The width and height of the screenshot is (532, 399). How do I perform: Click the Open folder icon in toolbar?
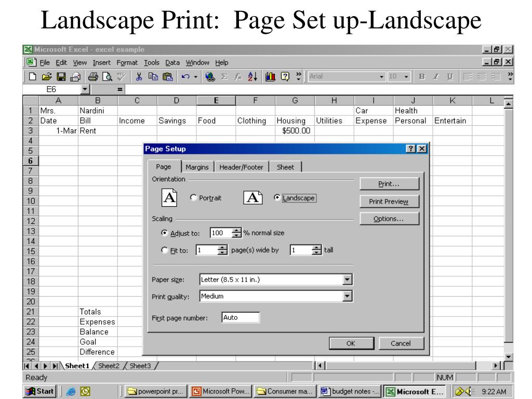47,77
